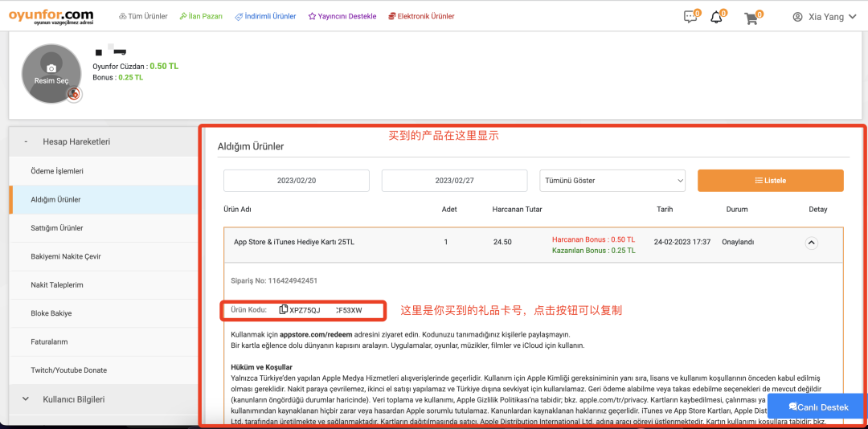This screenshot has width=868, height=429.
Task: Click the camera Resim Seç profile picture
Action: [x=51, y=73]
